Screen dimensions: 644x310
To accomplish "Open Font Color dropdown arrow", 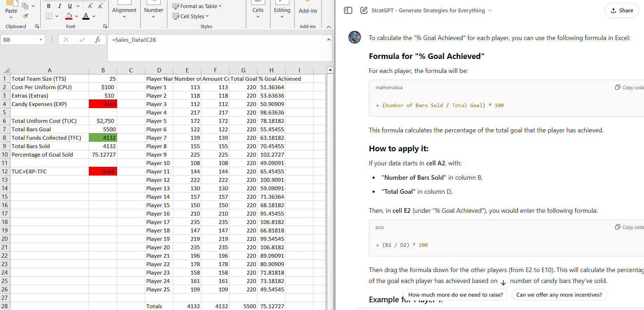I will tap(94, 16).
